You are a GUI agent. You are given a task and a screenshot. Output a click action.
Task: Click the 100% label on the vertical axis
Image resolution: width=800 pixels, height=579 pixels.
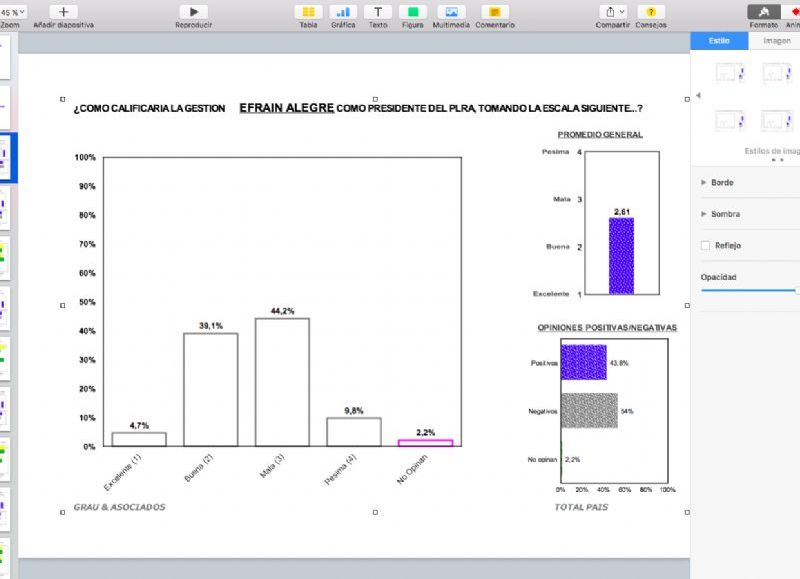pyautogui.click(x=85, y=157)
